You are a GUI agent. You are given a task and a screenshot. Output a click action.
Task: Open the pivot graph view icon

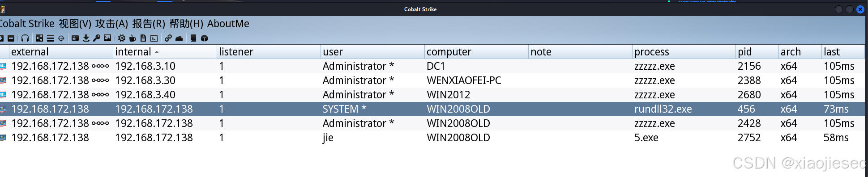point(39,38)
